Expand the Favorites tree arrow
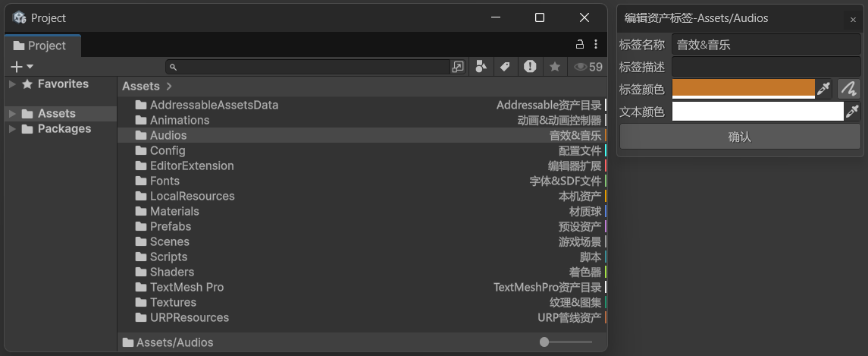868x356 pixels. [12, 84]
